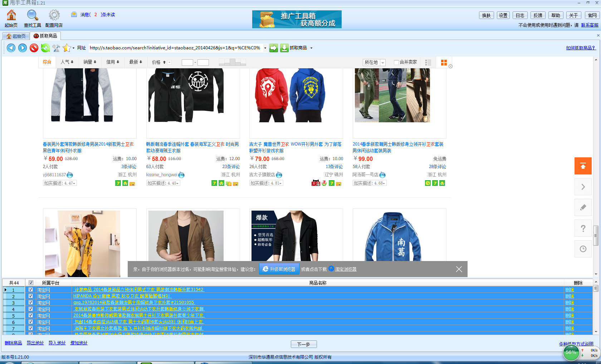Uncheck the checkbox in row 6
This screenshot has height=364, width=601.
(x=30, y=322)
